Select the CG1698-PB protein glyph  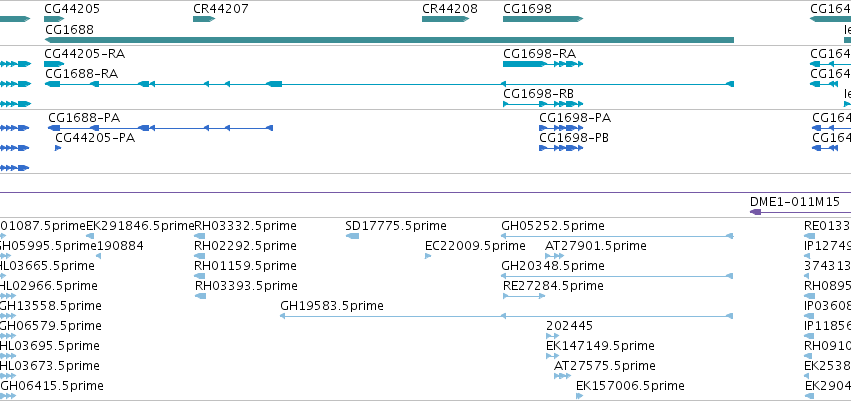(x=561, y=148)
